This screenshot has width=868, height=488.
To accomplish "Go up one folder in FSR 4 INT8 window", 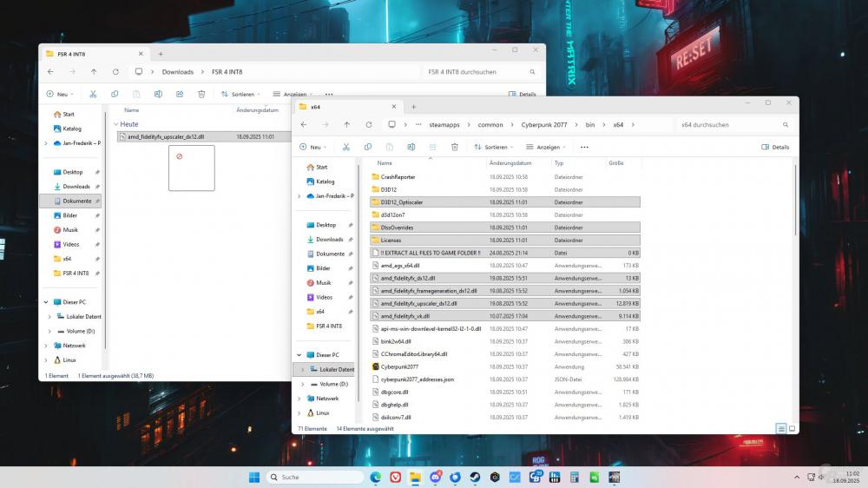I will pyautogui.click(x=94, y=71).
